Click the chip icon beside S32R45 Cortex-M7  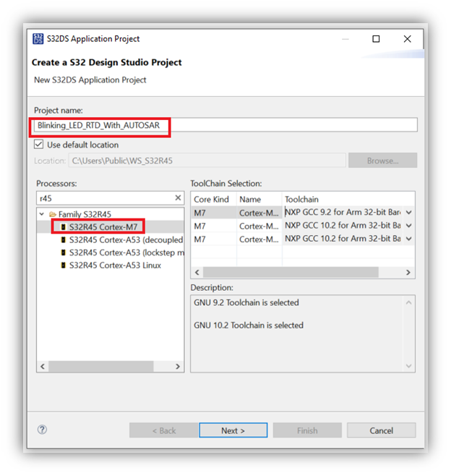coord(64,227)
